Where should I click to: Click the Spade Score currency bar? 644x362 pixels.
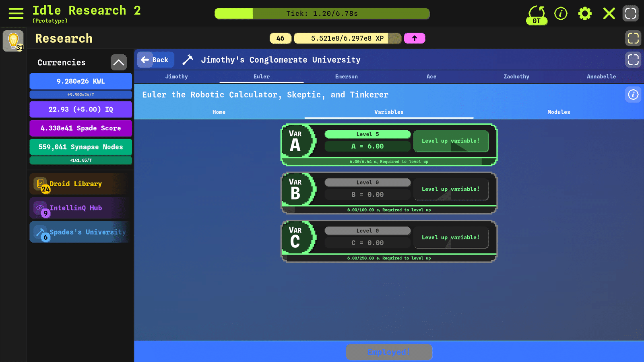(x=80, y=128)
